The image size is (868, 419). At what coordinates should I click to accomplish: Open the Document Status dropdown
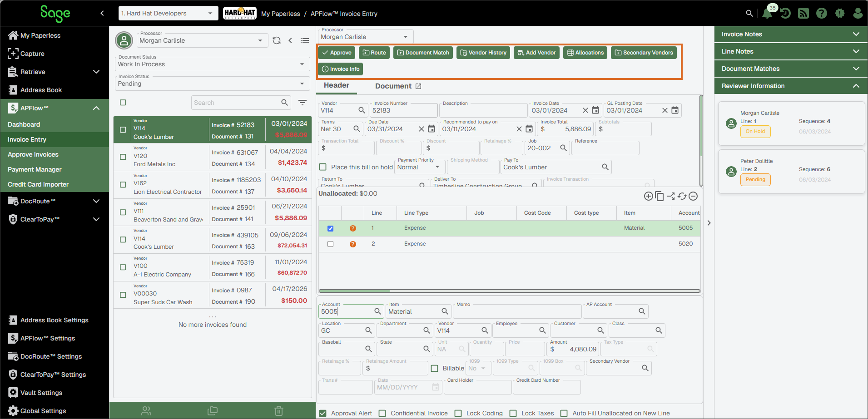(x=212, y=64)
